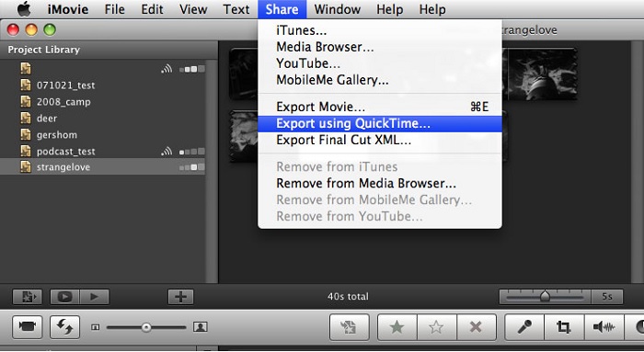This screenshot has width=644, height=352.
Task: Select the gershom project
Action: coord(103,134)
